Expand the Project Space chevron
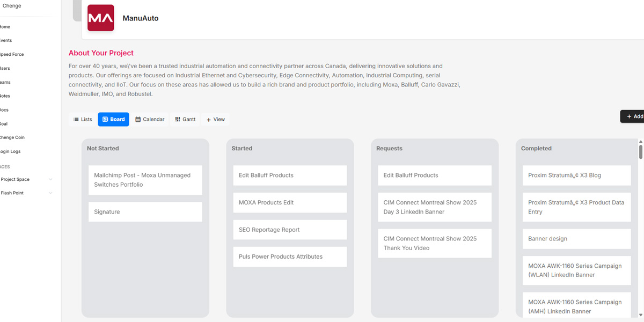 click(50, 179)
